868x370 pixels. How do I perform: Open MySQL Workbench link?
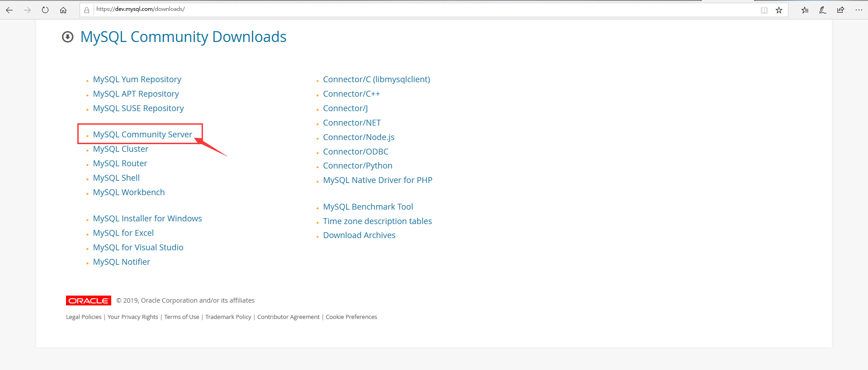click(x=129, y=192)
